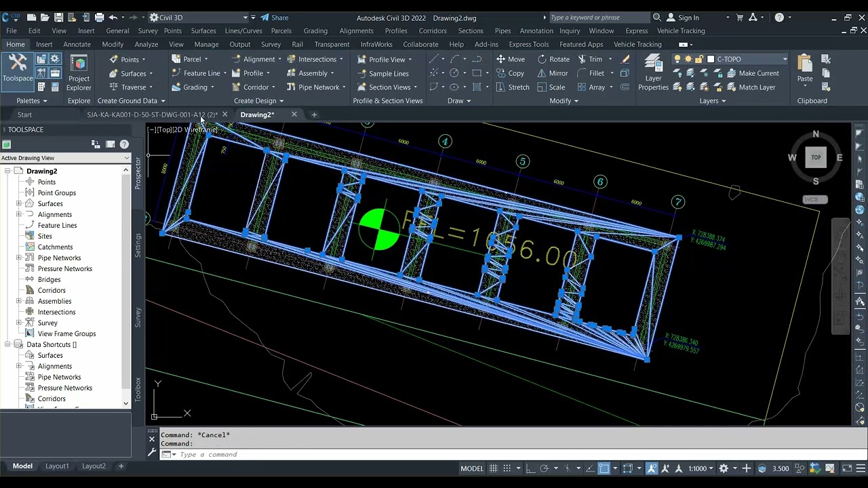Click the Erase tool icon
868x488 pixels.
pos(625,59)
